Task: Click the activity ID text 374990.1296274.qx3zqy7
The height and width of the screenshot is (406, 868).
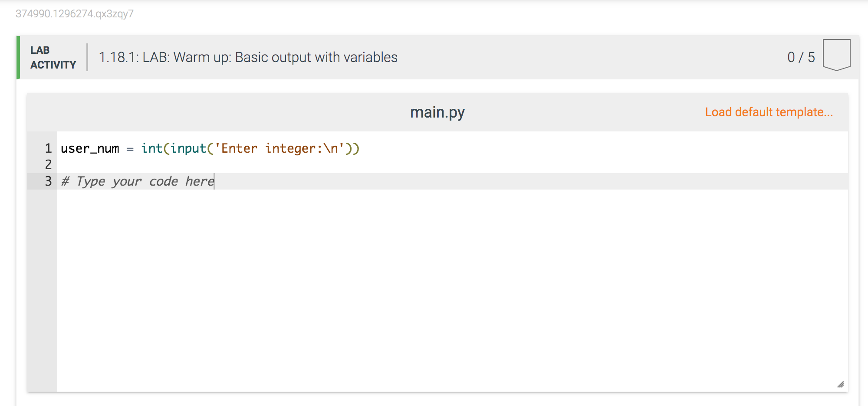Action: 75,14
